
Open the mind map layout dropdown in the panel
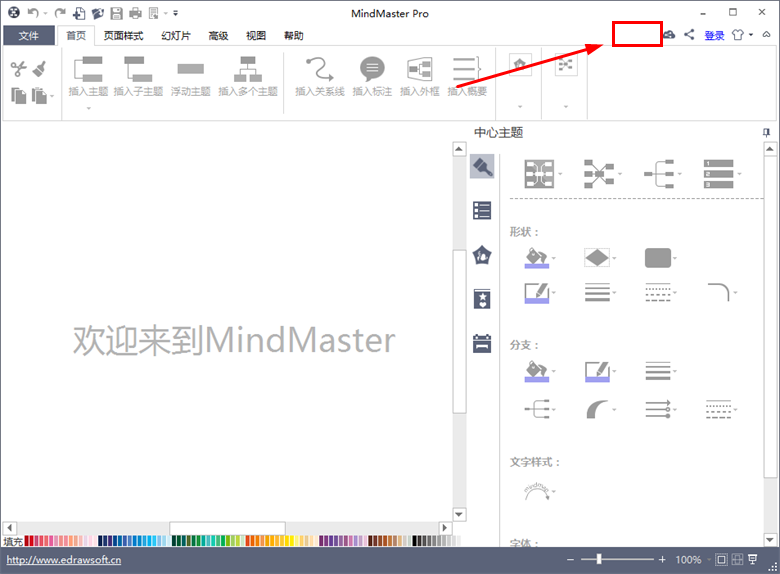click(542, 174)
